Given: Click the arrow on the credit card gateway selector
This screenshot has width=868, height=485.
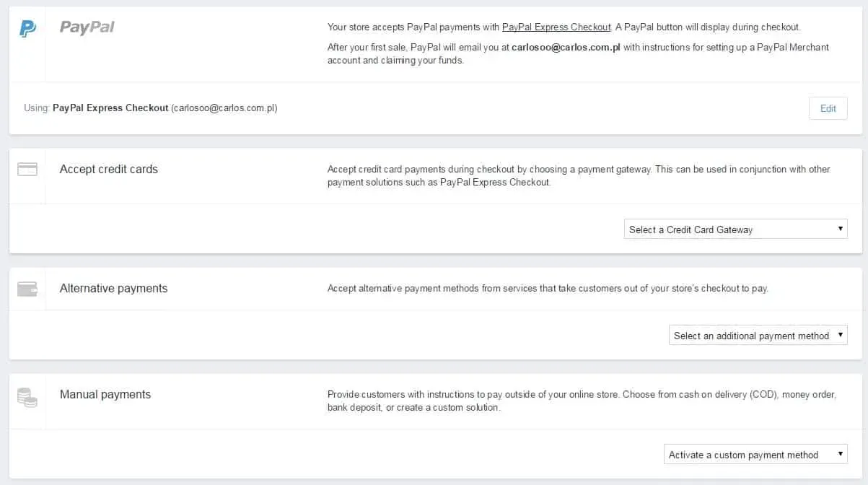Looking at the screenshot, I should pos(840,229).
